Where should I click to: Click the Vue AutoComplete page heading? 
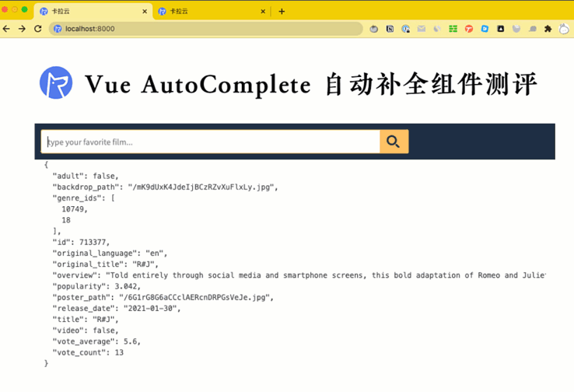click(x=311, y=84)
